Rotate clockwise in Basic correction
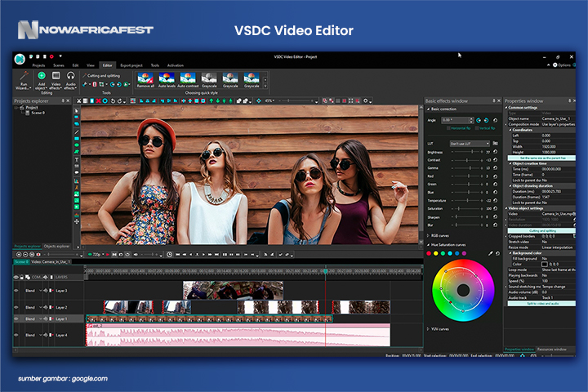The image size is (588, 392). tap(487, 120)
